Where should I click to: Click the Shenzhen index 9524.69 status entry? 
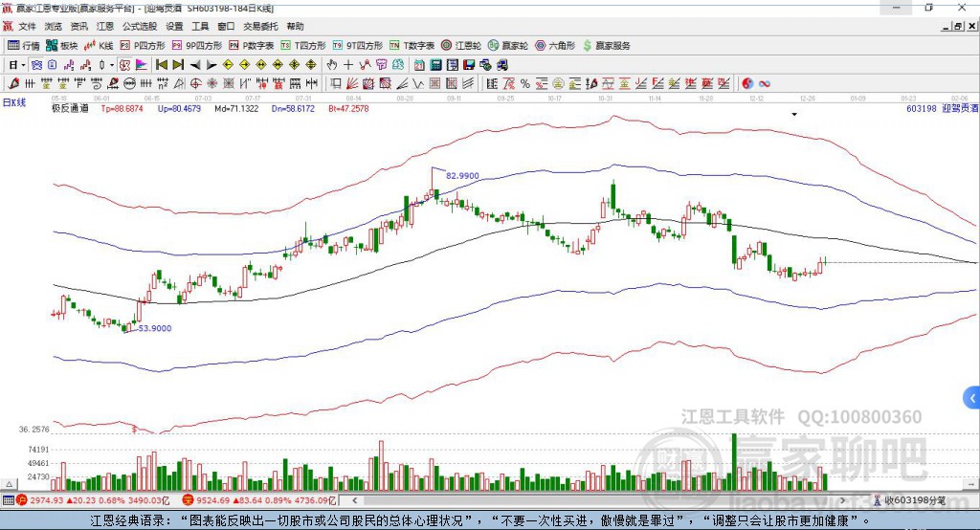pos(258,500)
